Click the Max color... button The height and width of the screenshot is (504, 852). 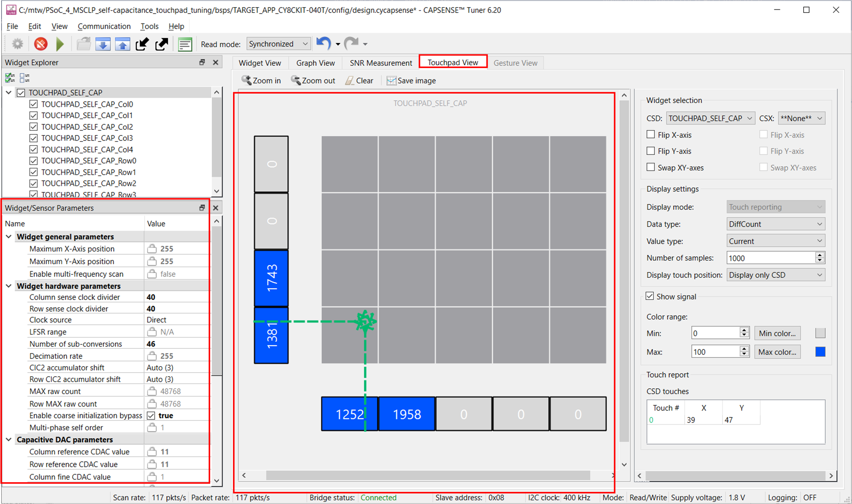coord(777,352)
